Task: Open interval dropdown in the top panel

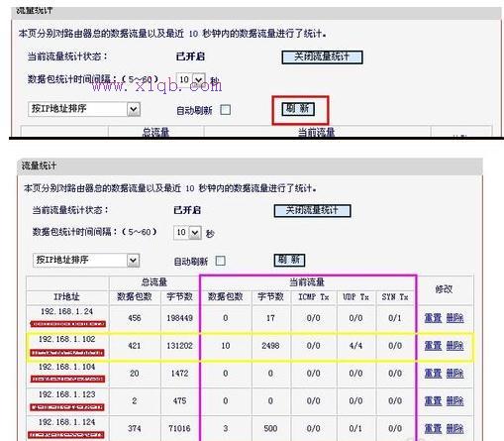Action: [x=191, y=79]
